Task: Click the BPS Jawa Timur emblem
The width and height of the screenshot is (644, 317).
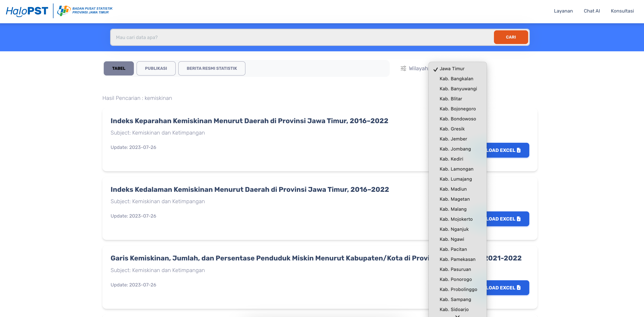Action: 64,10
